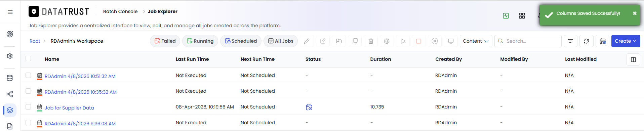The image size is (644, 131).
Task: Click the calendar schedule icon beside Create
Action: tap(602, 41)
